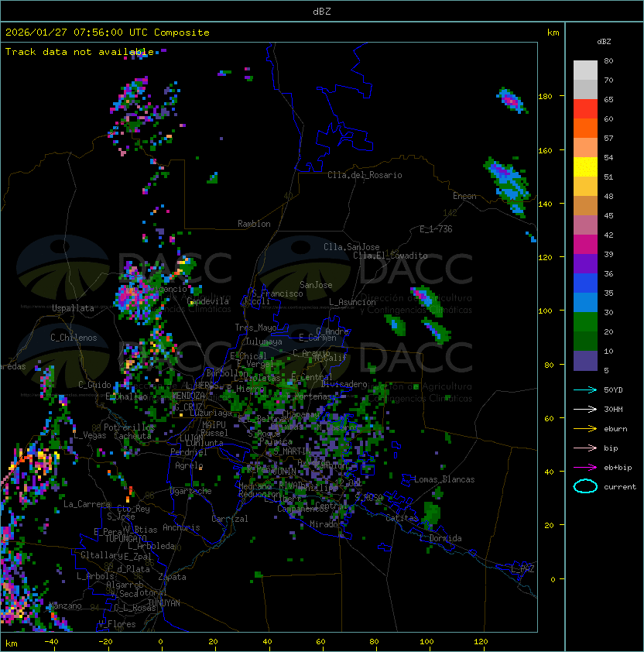Select the magenta dBZ legend swatch
Screen dimensions: 644x652
click(585, 244)
